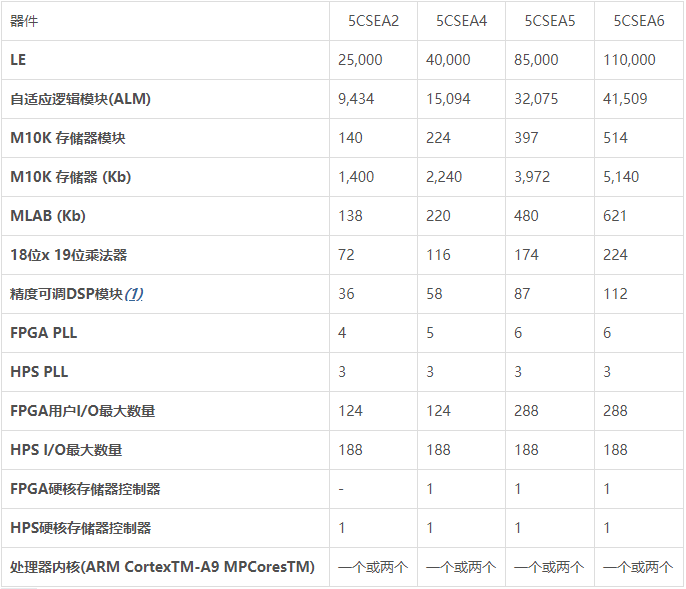
Task: Click the LE row label
Action: (18, 60)
